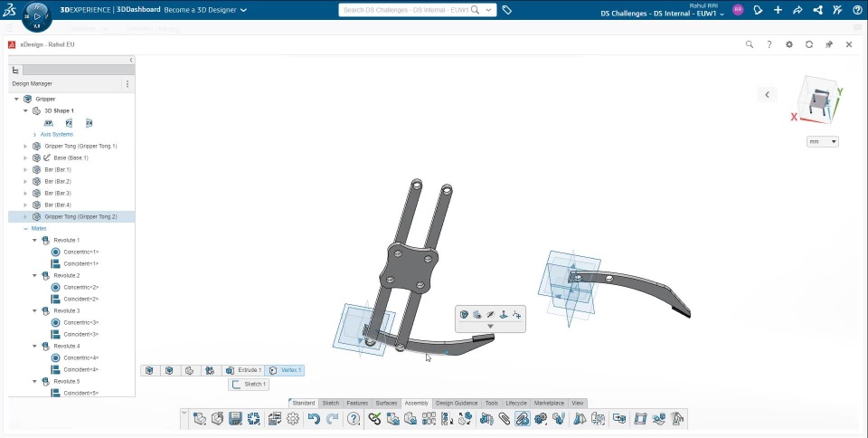Switch to the Features tab
868x438 pixels.
tap(357, 403)
